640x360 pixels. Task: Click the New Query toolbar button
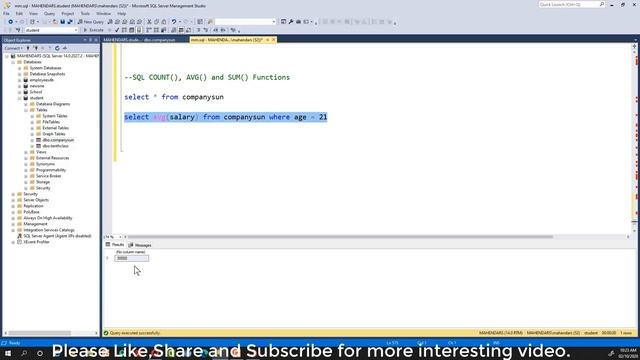point(91,22)
